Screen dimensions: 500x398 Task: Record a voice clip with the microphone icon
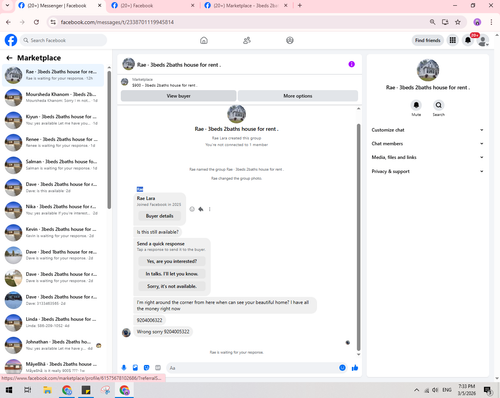124,368
